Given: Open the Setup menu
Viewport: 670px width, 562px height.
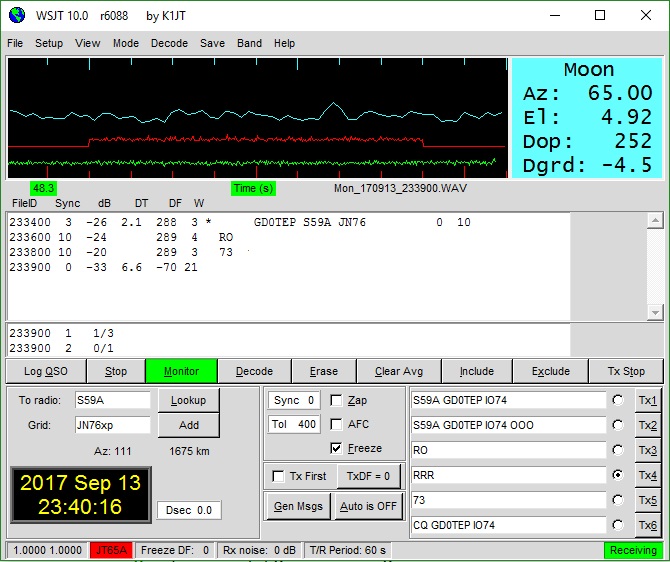Looking at the screenshot, I should pyautogui.click(x=49, y=43).
